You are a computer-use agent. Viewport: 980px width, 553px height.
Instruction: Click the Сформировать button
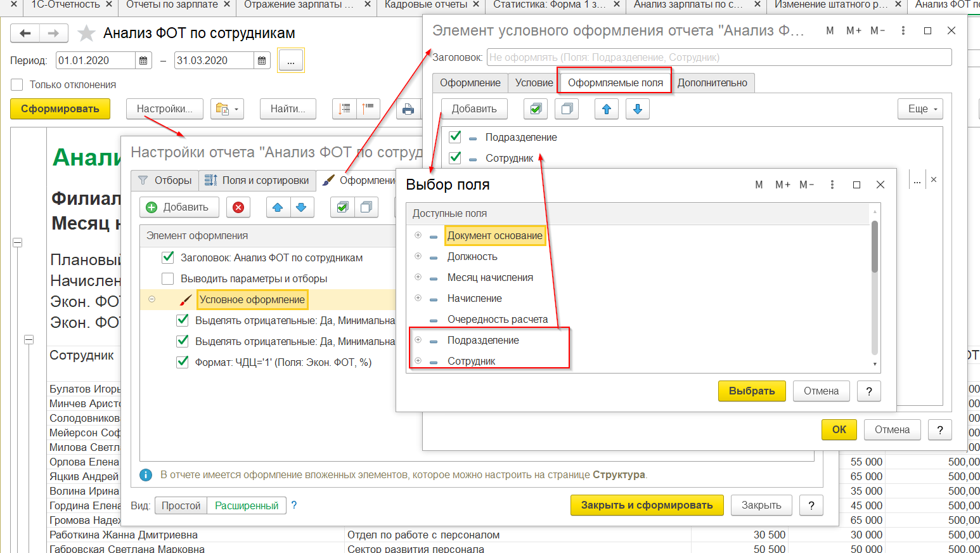click(x=60, y=108)
